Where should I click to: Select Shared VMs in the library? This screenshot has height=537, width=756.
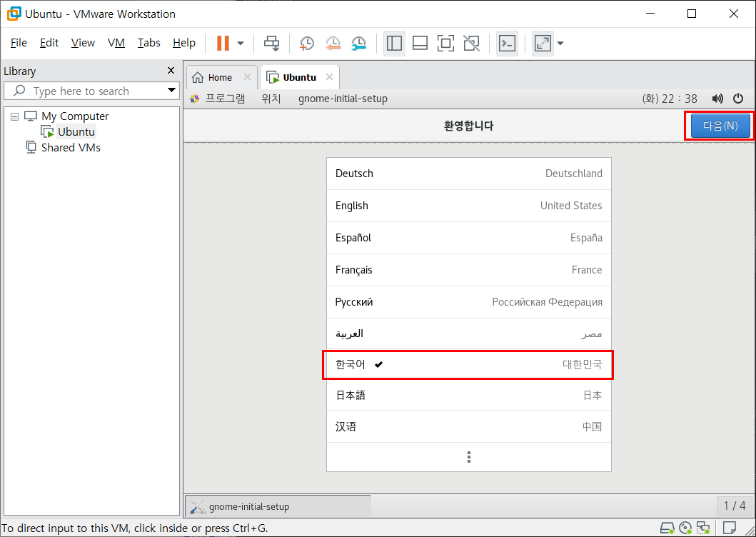tap(71, 147)
